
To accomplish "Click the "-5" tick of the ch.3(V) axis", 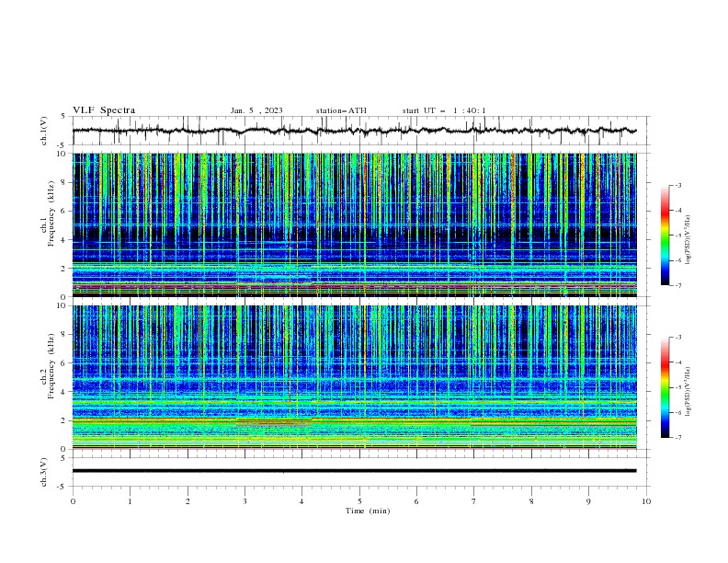I will [x=62, y=487].
